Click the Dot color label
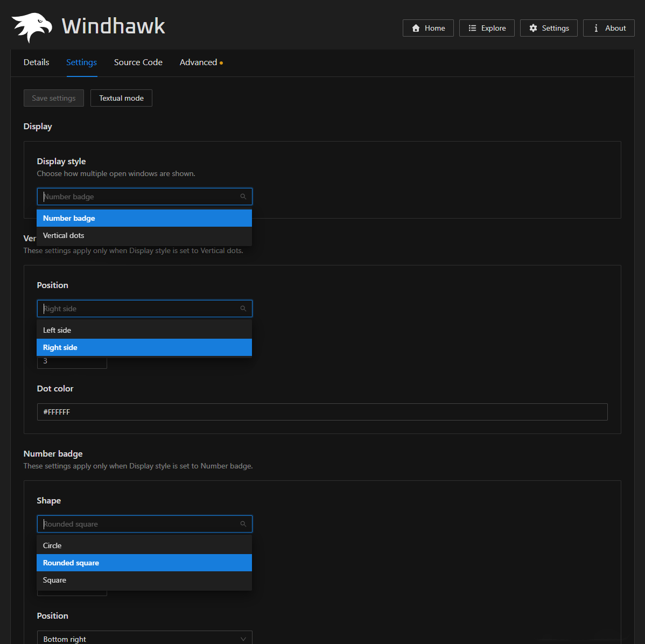Image resolution: width=645 pixels, height=644 pixels. pos(55,388)
